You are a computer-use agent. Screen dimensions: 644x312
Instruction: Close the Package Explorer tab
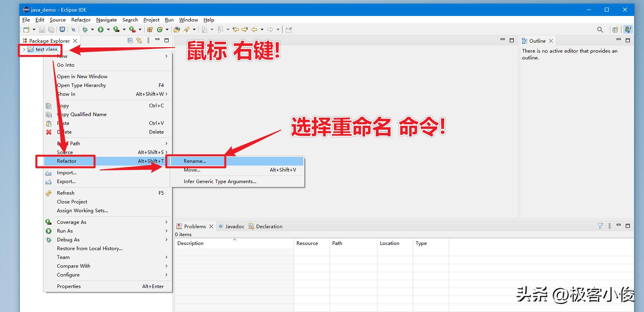75,41
